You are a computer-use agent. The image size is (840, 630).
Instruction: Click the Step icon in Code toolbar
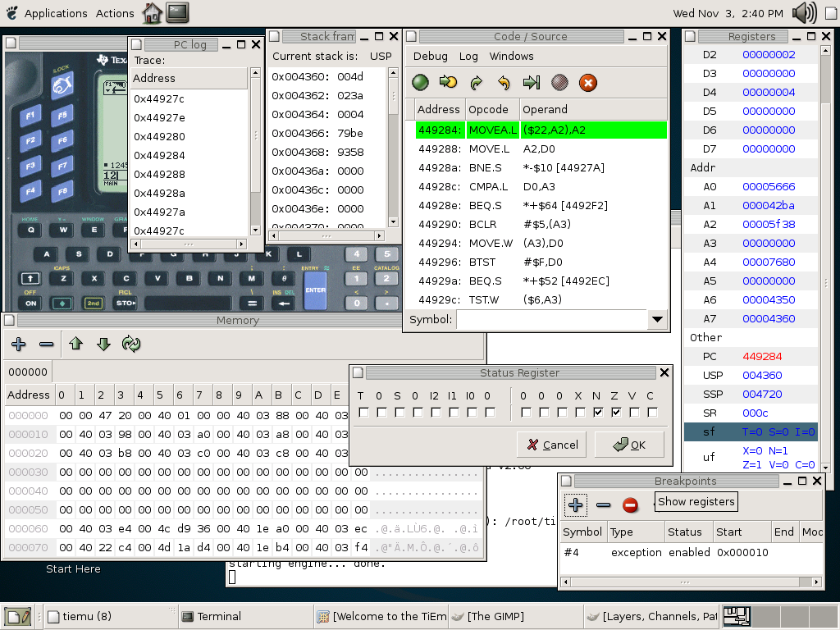click(448, 83)
